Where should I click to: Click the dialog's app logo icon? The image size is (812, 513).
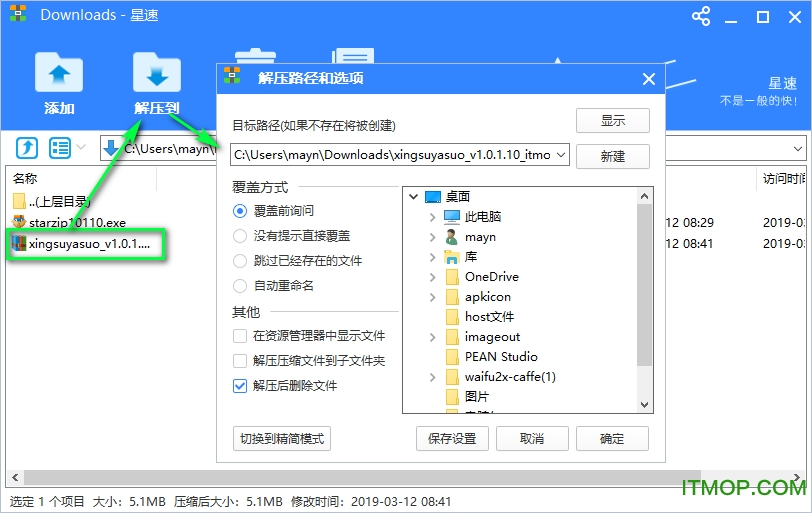(x=232, y=76)
